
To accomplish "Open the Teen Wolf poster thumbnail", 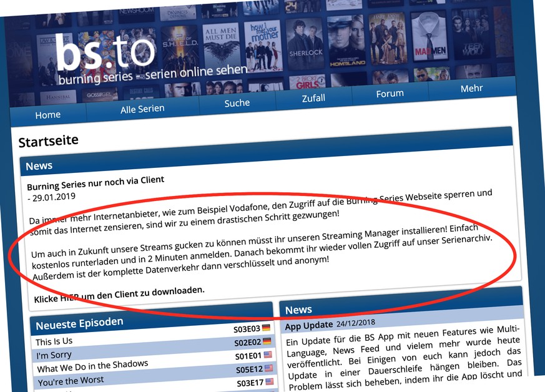I will (x=471, y=34).
